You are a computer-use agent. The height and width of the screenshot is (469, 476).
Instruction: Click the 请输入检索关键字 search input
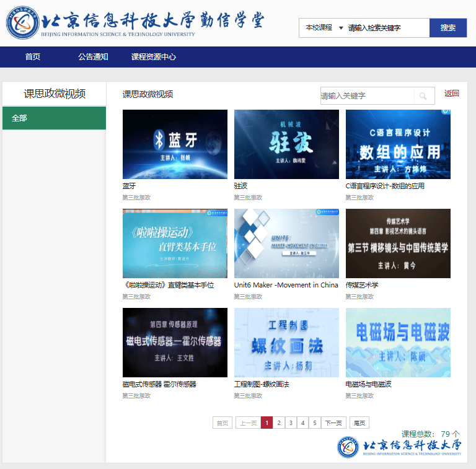pyautogui.click(x=387, y=28)
